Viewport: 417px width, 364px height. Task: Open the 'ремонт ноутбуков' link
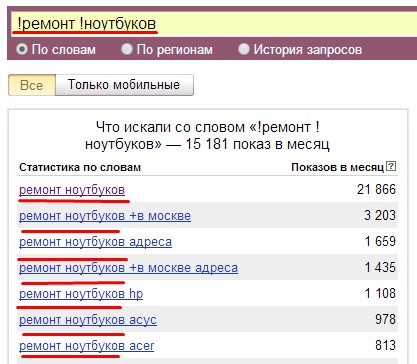[x=72, y=190]
